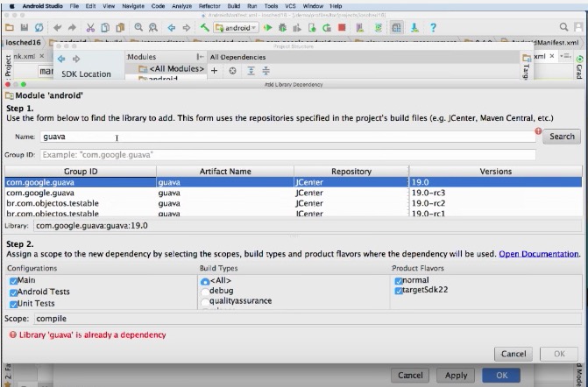Uncheck the normal product flavor
The image size is (588, 387).
tap(399, 281)
